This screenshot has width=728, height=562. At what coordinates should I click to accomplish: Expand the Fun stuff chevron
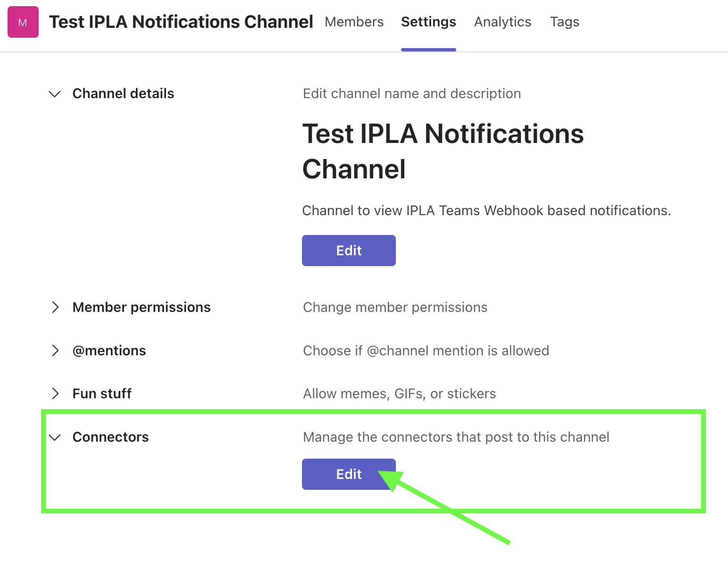pyautogui.click(x=55, y=394)
